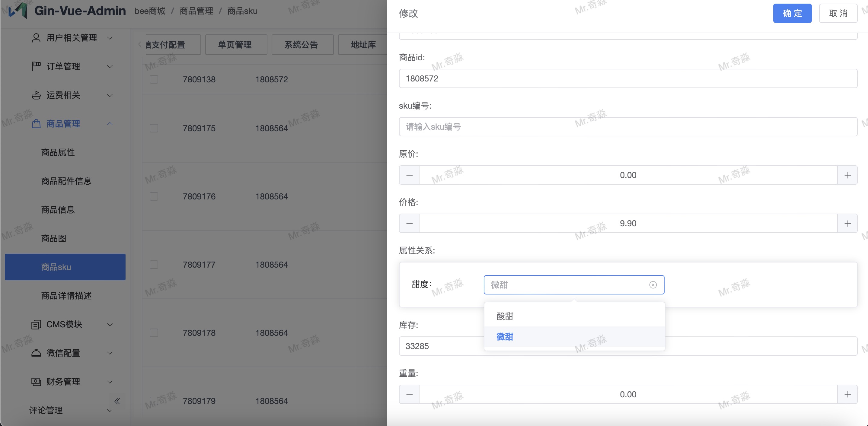Clear the 甜度 select with x icon
The image size is (868, 426).
(x=653, y=285)
